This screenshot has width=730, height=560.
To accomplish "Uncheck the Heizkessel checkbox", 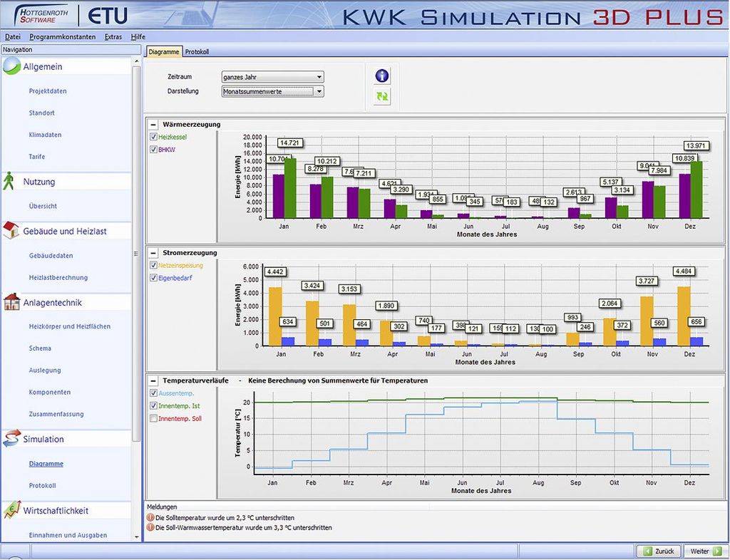I will [x=154, y=137].
